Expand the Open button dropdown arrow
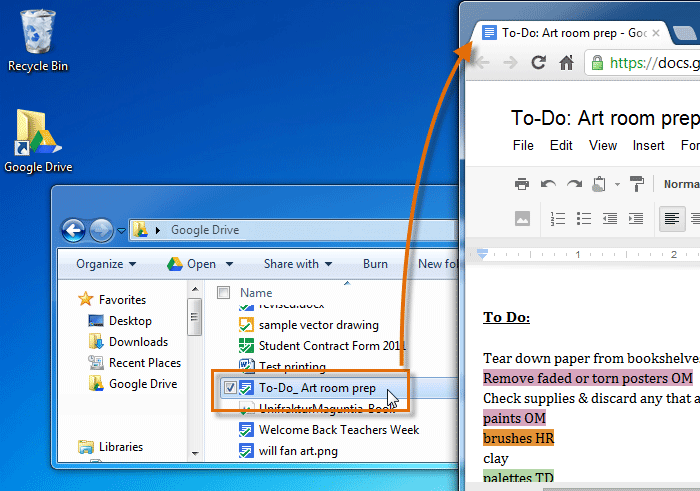The width and height of the screenshot is (700, 491). point(229,264)
